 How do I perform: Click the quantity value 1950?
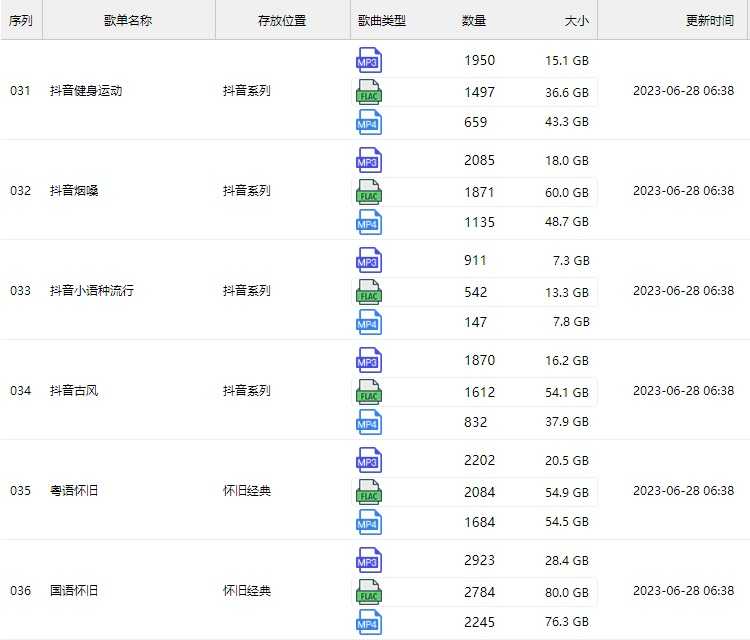(480, 60)
